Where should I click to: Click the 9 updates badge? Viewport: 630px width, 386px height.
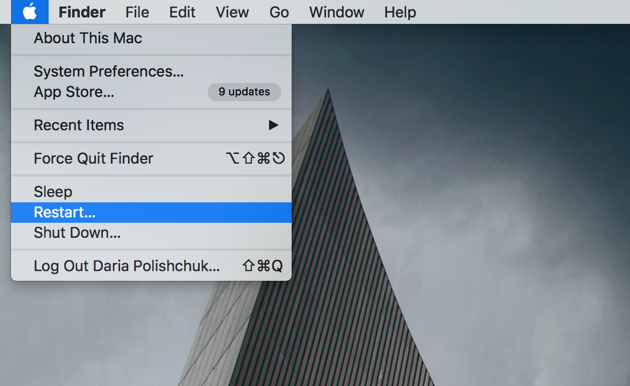pyautogui.click(x=244, y=92)
